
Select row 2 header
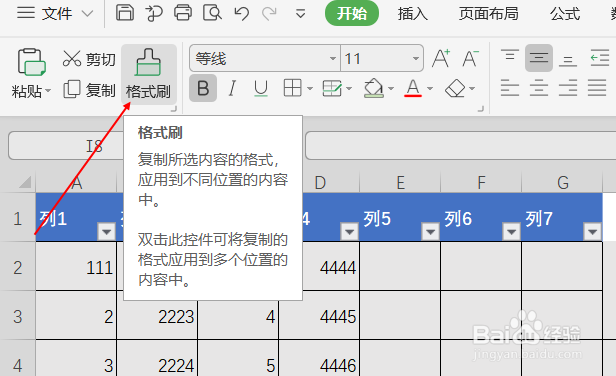click(18, 268)
